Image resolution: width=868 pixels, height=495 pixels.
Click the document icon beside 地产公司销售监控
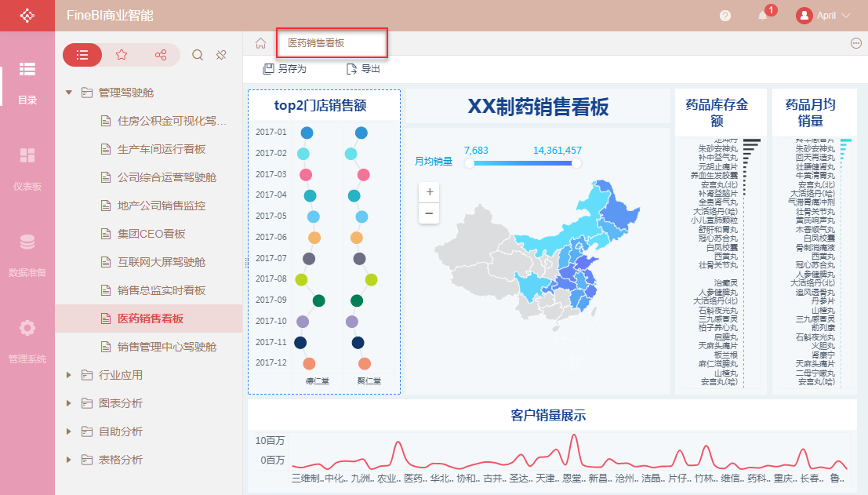click(106, 206)
